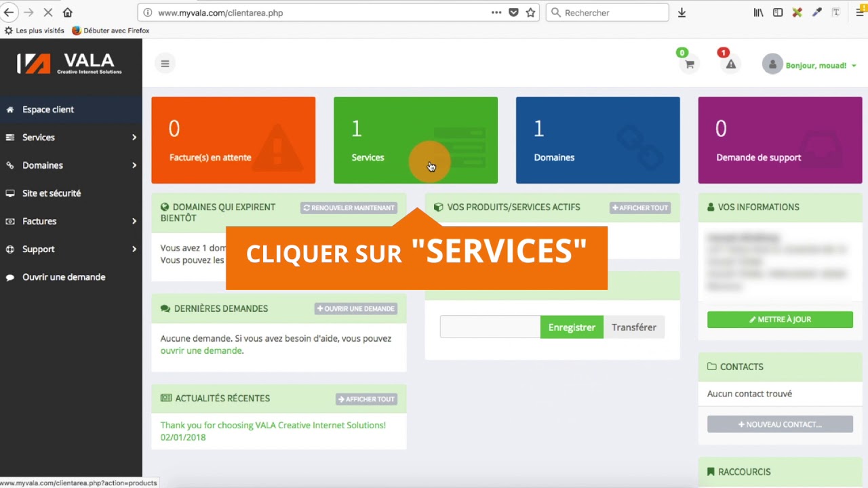Click Domaines qui expirent bientôt heading
Image resolution: width=868 pixels, height=488 pixels.
pyautogui.click(x=218, y=213)
